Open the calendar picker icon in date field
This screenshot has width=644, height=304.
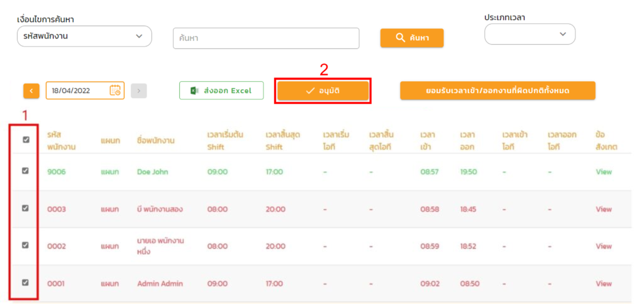click(115, 91)
